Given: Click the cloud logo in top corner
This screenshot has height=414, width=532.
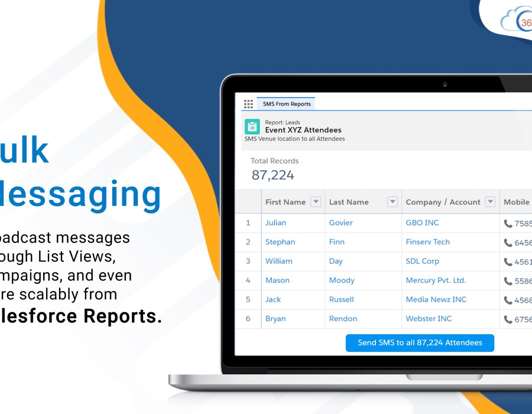Looking at the screenshot, I should [516, 21].
